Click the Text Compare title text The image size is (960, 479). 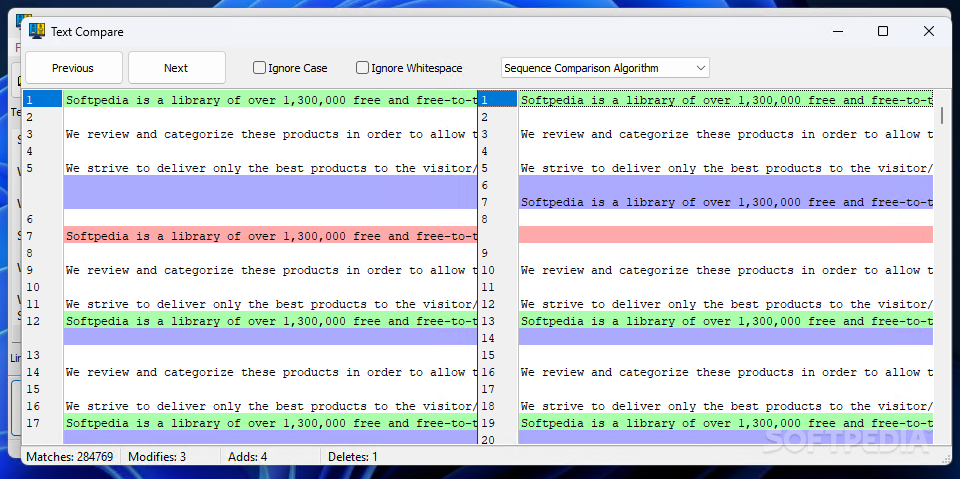pyautogui.click(x=87, y=32)
